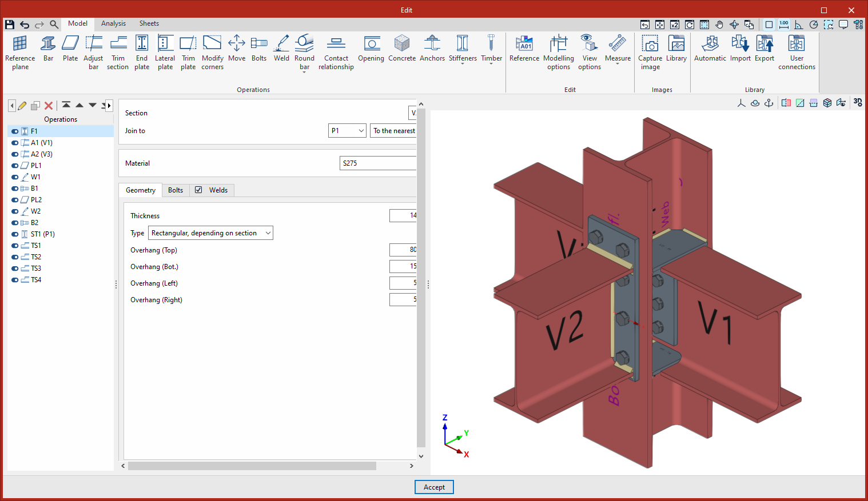Toggle visibility of W1 weld
Image resolution: width=868 pixels, height=501 pixels.
click(x=15, y=177)
